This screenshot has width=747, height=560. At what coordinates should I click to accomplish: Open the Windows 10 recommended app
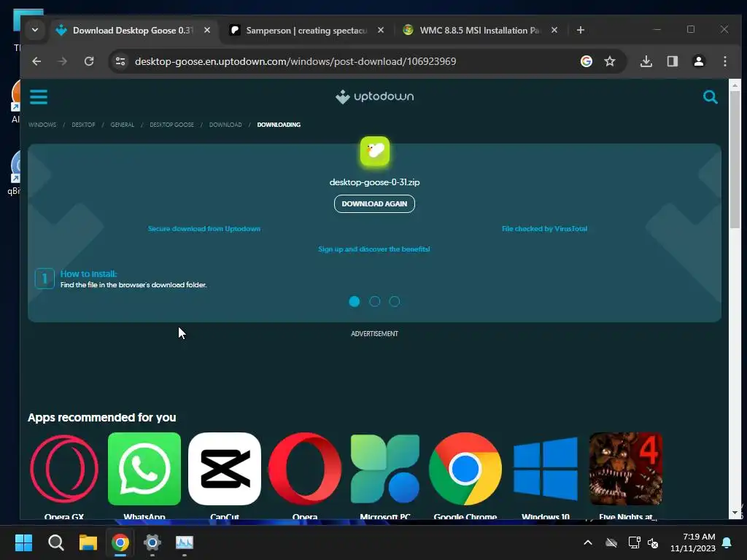tap(546, 469)
